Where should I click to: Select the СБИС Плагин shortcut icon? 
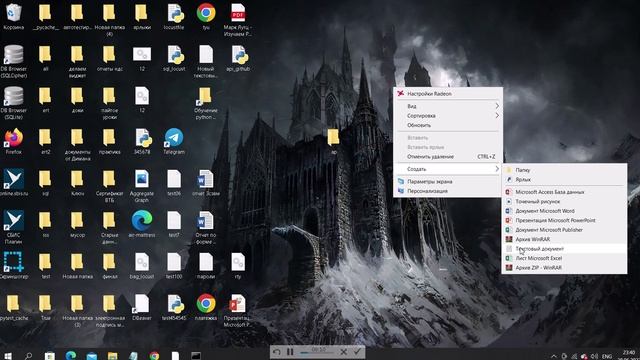click(x=13, y=227)
